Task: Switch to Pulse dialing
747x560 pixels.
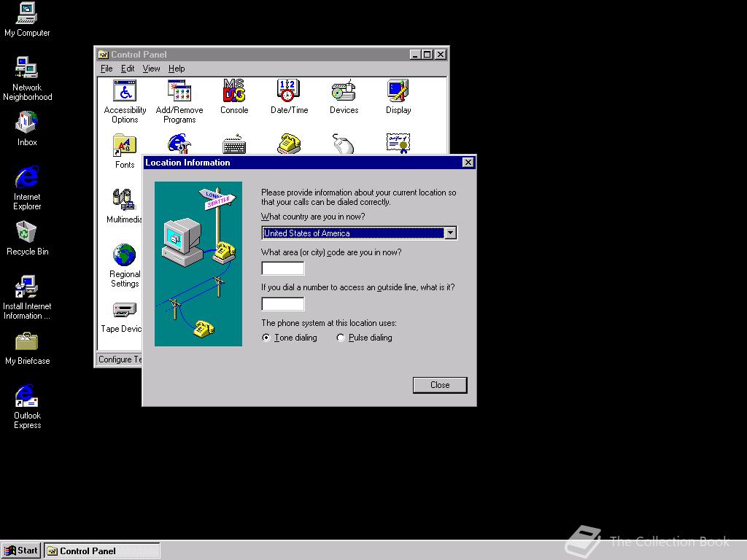Action: (x=340, y=338)
